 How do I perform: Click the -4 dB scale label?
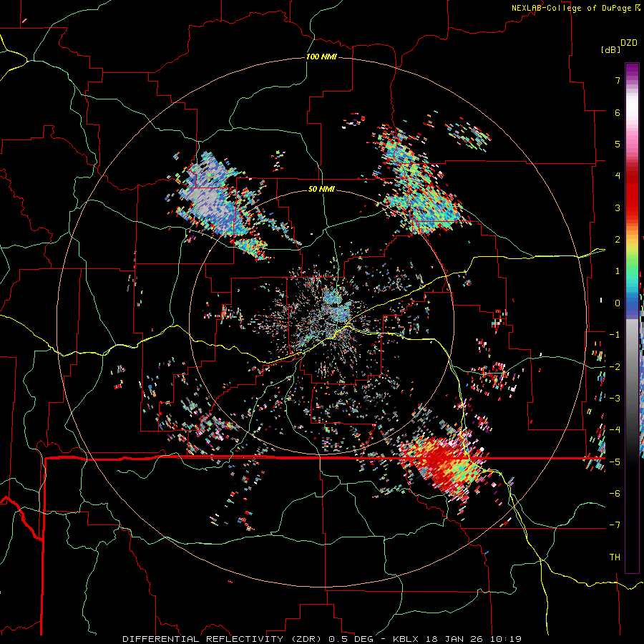(615, 429)
